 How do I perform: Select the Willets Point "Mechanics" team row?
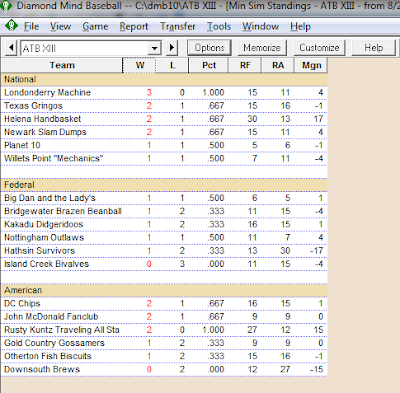pyautogui.click(x=164, y=158)
